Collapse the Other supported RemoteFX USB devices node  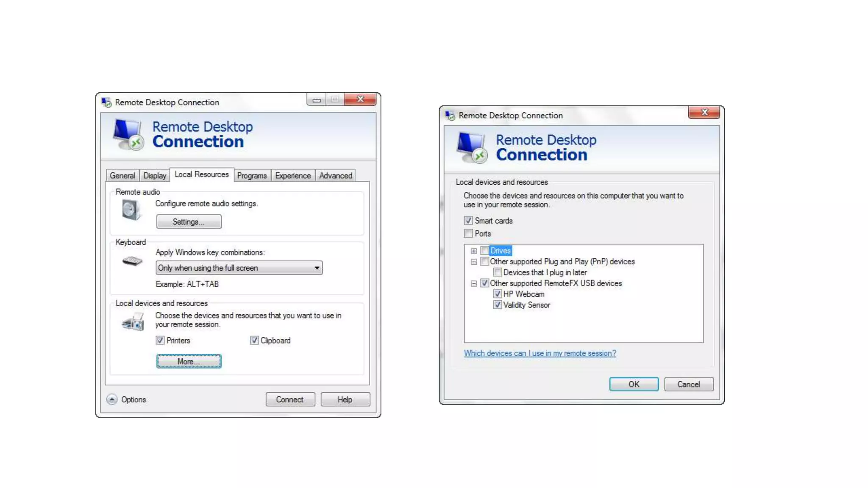474,283
